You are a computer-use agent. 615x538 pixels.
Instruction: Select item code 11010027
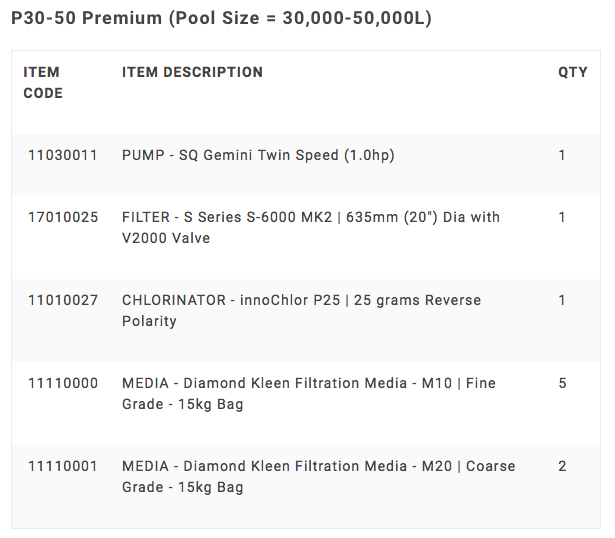(x=63, y=300)
